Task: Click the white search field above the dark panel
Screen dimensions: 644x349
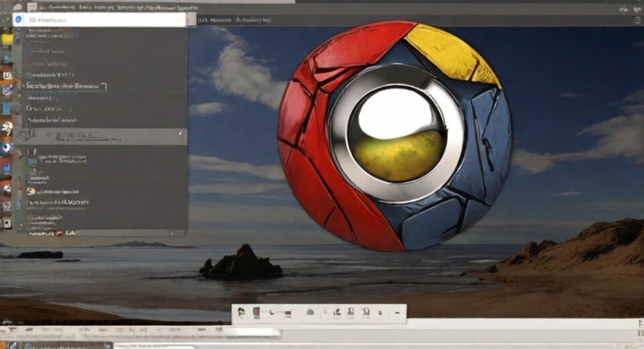Action: [x=99, y=19]
